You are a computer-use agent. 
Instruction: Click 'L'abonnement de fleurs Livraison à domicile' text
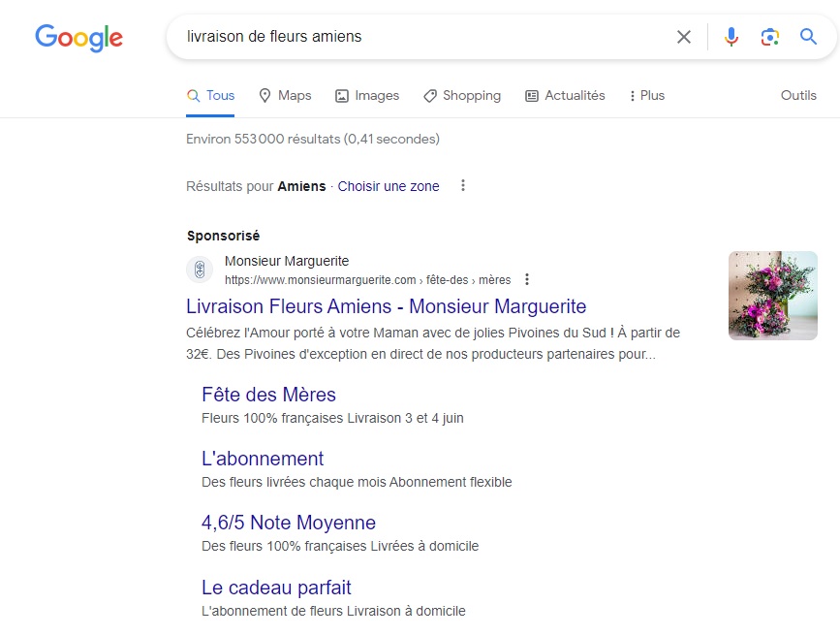tap(333, 612)
